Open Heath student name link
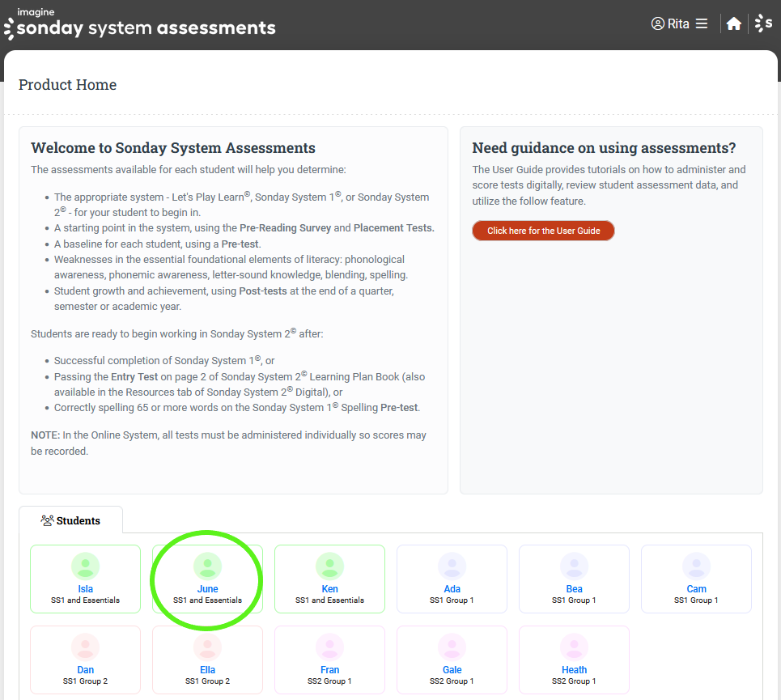This screenshot has width=781, height=700. [x=575, y=670]
